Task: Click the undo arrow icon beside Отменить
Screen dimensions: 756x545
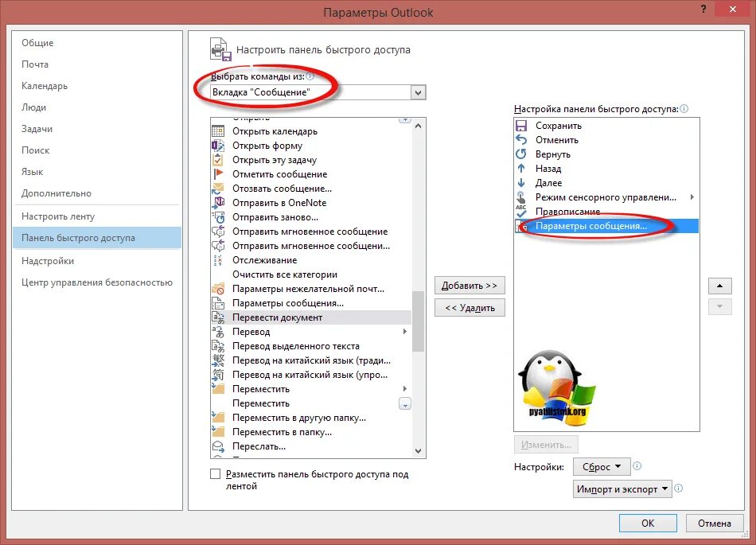Action: click(x=521, y=140)
